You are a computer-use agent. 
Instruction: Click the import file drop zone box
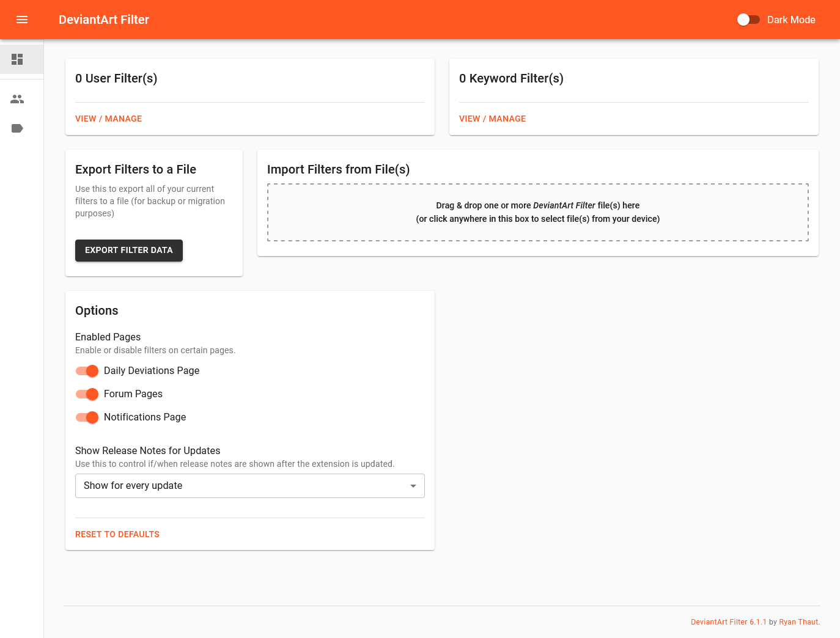(x=538, y=212)
